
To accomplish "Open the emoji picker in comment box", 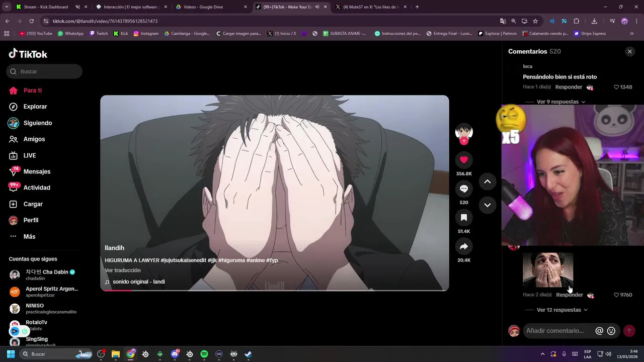I will tap(611, 331).
